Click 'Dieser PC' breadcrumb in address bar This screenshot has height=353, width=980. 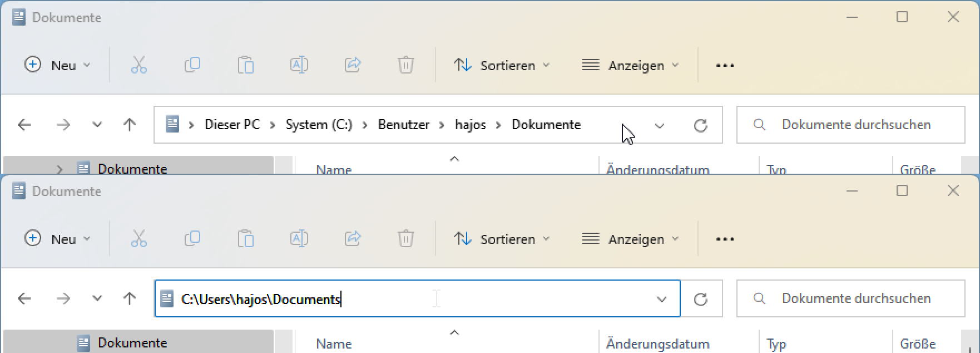232,125
